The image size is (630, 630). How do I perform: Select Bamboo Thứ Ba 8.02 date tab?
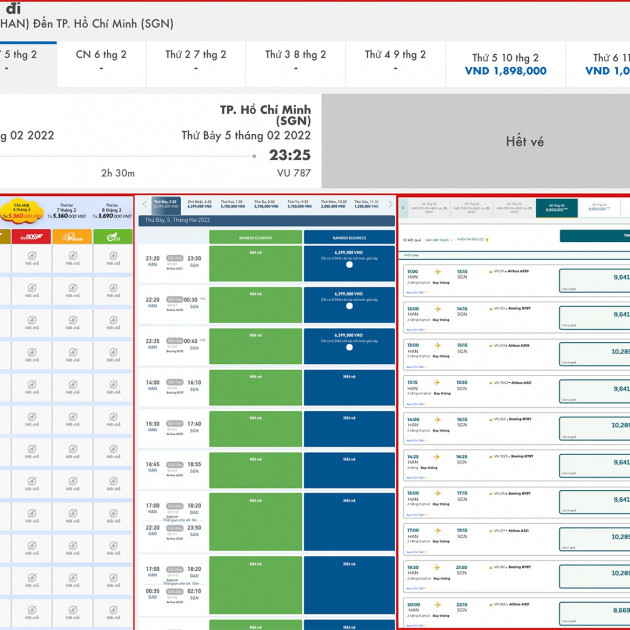(x=266, y=204)
